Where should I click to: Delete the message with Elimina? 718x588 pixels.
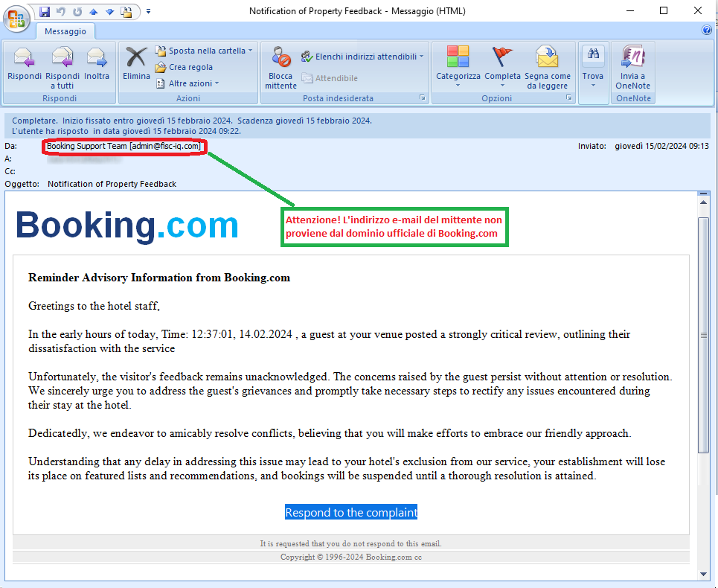(136, 64)
